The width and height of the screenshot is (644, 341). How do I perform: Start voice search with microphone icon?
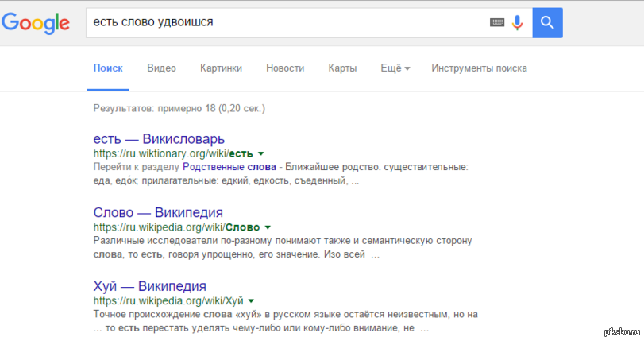point(518,22)
